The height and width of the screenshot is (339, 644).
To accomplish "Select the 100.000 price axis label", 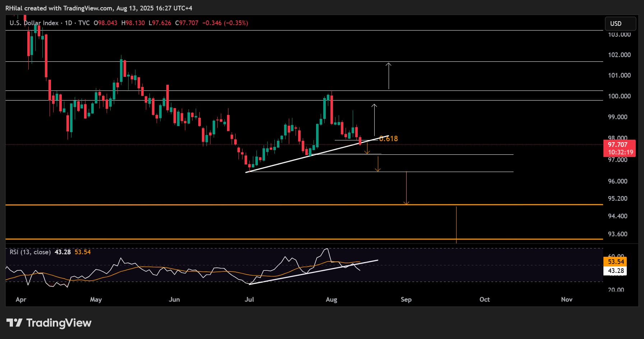I will (x=619, y=96).
